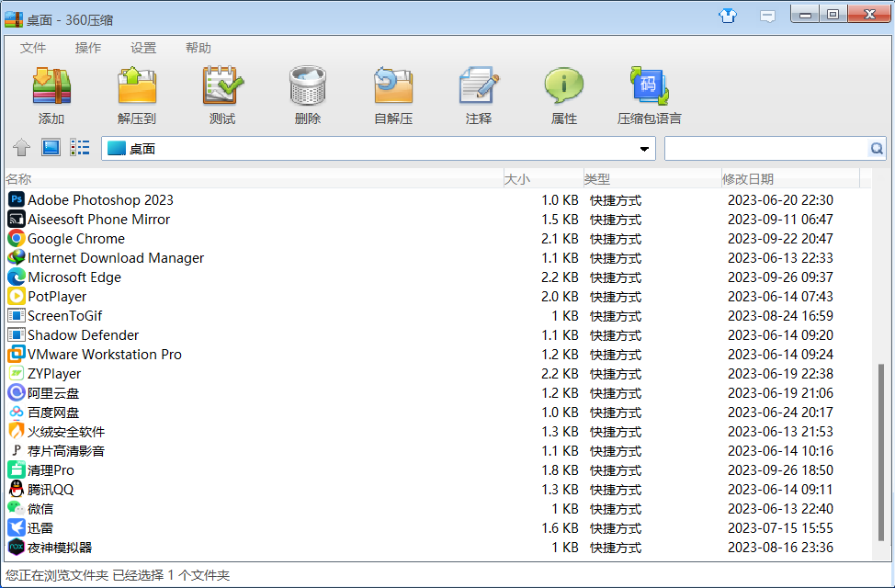Viewport: 895px width, 588px height.
Task: Select the 微信 WeChat icon
Action: 17,509
